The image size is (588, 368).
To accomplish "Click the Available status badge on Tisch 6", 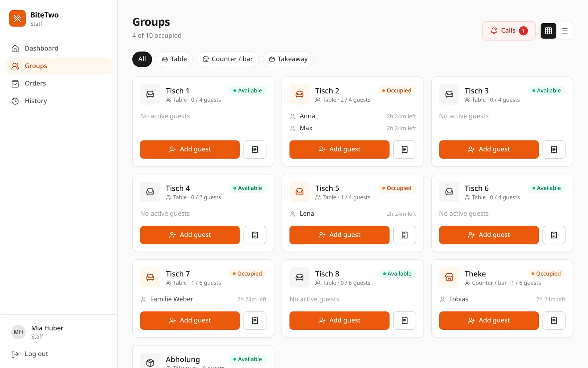I will click(x=546, y=188).
